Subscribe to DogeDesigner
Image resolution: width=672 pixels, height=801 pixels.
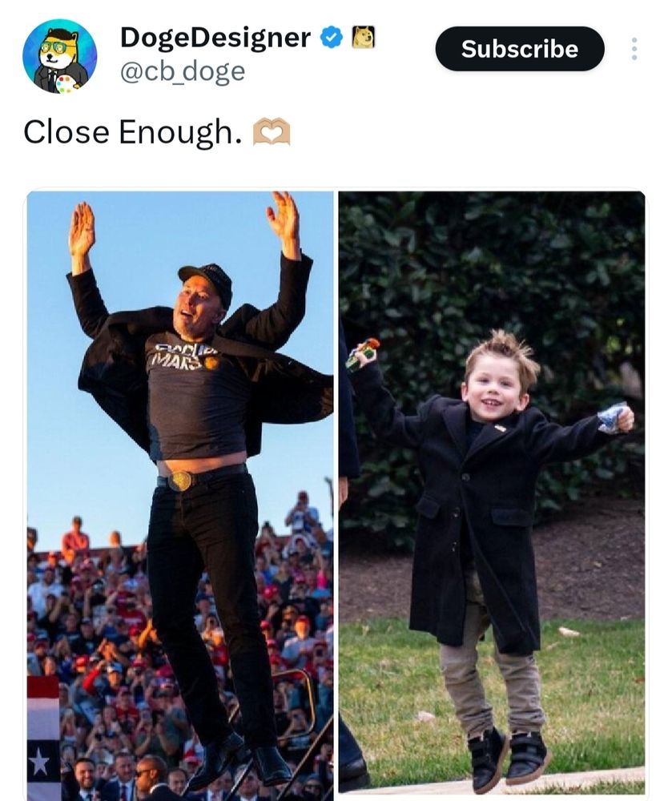[x=520, y=49]
